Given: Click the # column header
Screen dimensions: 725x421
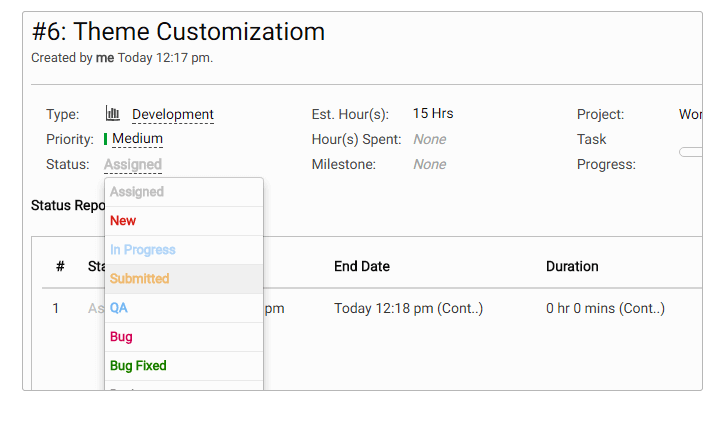Looking at the screenshot, I should tap(60, 266).
